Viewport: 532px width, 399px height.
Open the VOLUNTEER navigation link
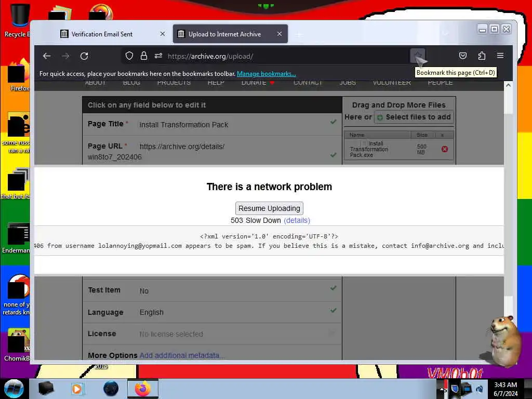pyautogui.click(x=392, y=83)
